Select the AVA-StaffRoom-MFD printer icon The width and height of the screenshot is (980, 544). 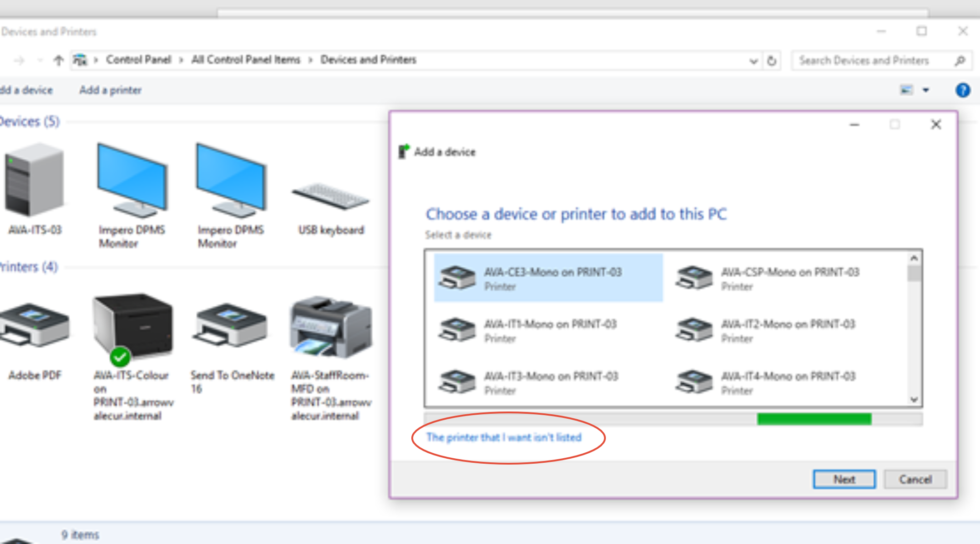coord(331,326)
